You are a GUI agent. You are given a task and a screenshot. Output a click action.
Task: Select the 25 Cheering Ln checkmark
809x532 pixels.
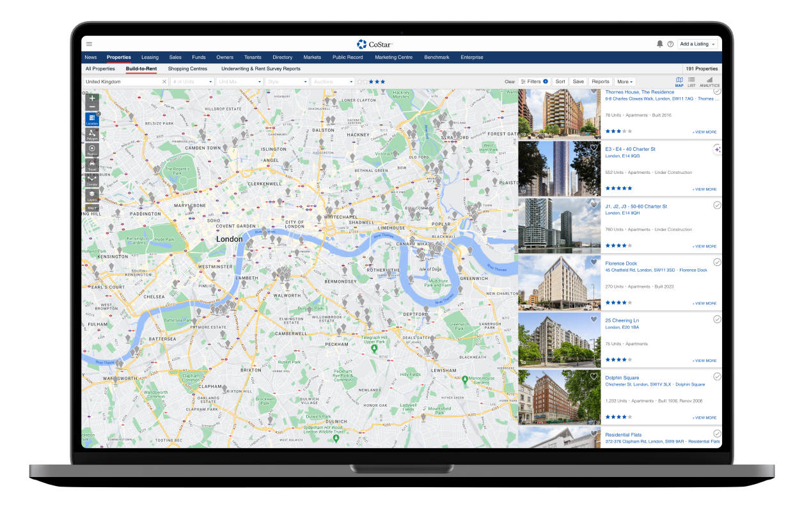[717, 319]
